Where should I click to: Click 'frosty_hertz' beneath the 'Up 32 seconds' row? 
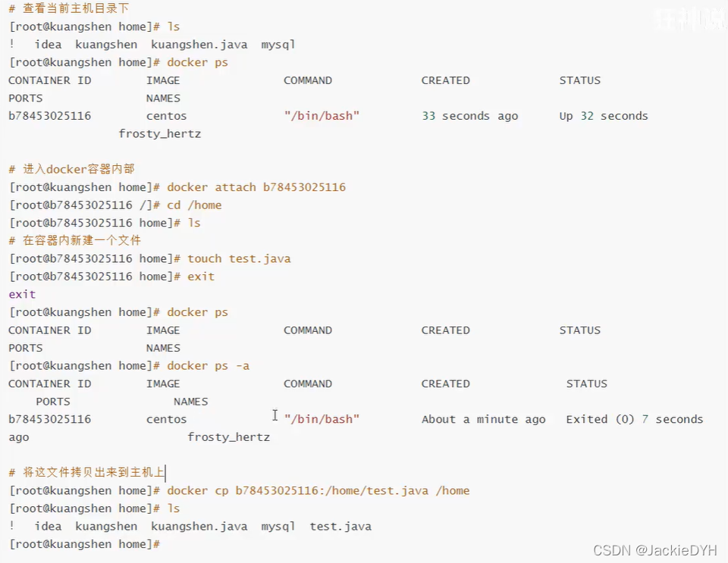(160, 134)
